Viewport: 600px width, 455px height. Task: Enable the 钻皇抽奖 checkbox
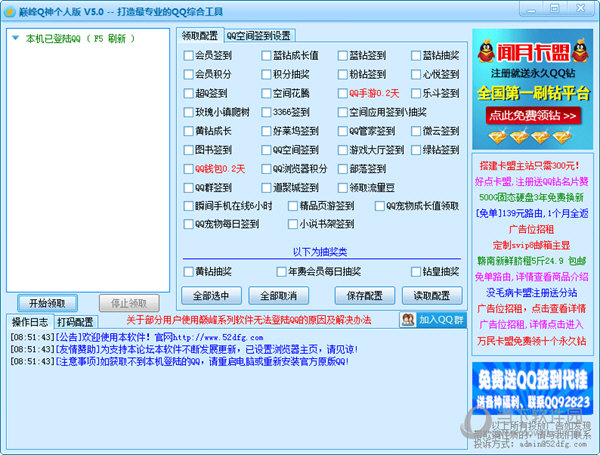[x=416, y=272]
